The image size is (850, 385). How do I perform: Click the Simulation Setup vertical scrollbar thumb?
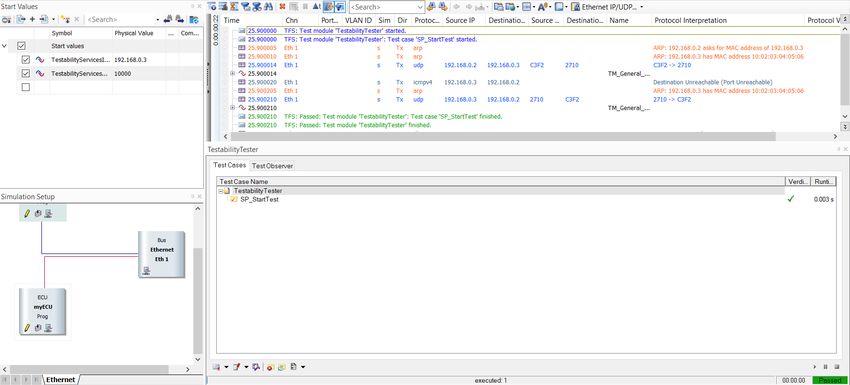[198, 301]
